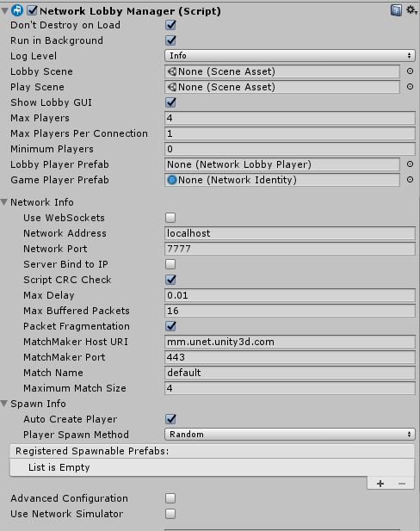Edit the Minimum Players field

pos(290,149)
